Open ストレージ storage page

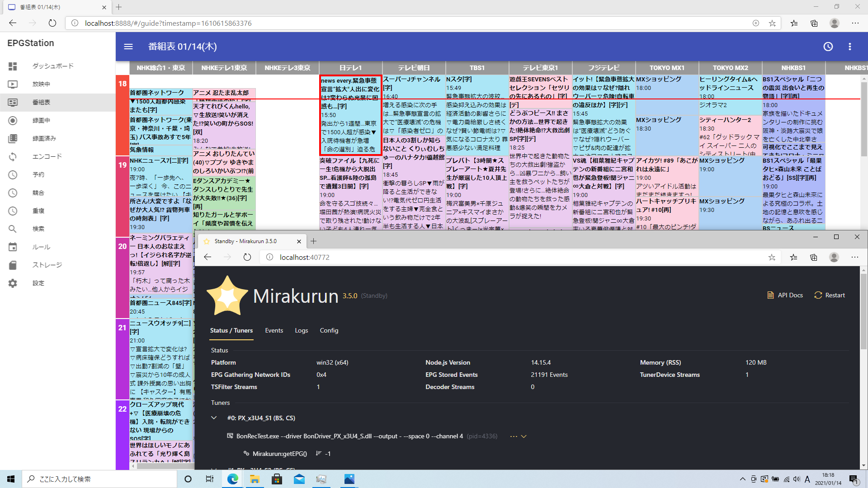[47, 265]
